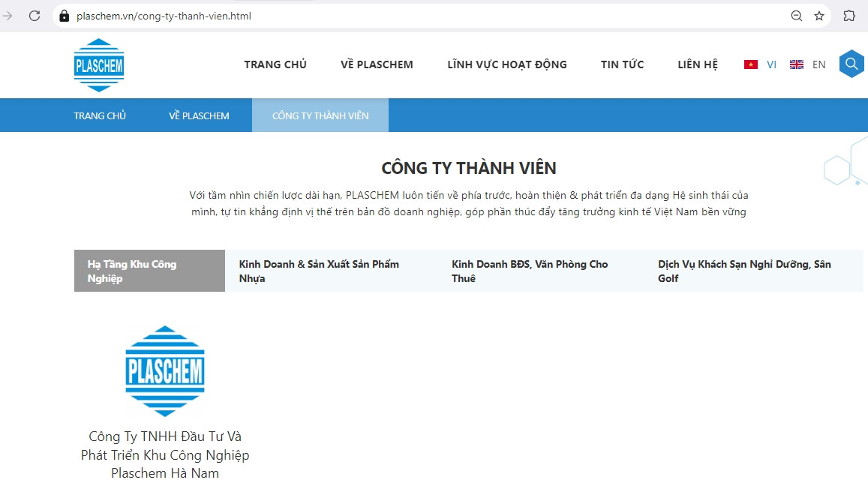Click the Vietnamese flag icon
Image resolution: width=868 pixels, height=501 pixels.
[x=750, y=64]
